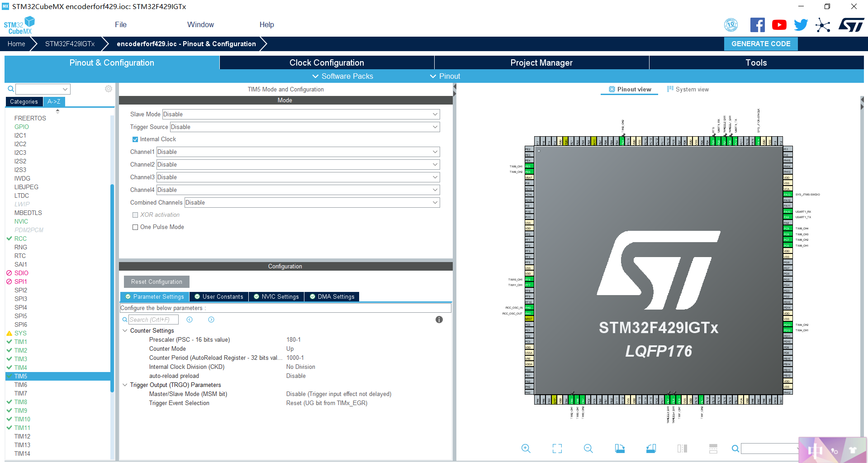Select FREERTOS in the peripheral list

tap(30, 118)
